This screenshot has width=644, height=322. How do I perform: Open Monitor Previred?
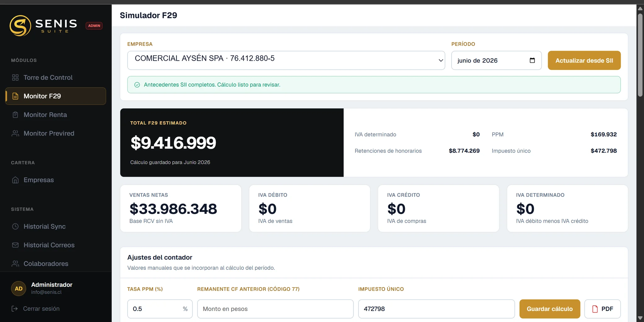point(56,133)
